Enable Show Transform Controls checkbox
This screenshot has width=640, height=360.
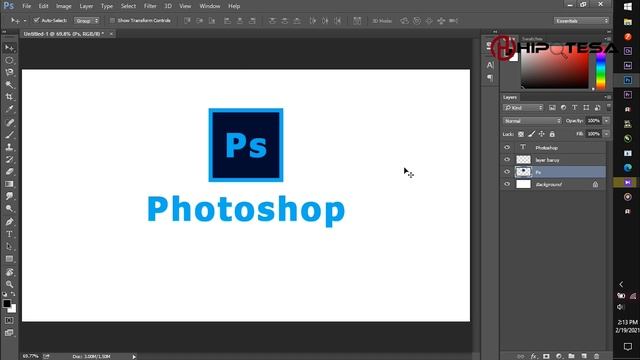[112, 20]
